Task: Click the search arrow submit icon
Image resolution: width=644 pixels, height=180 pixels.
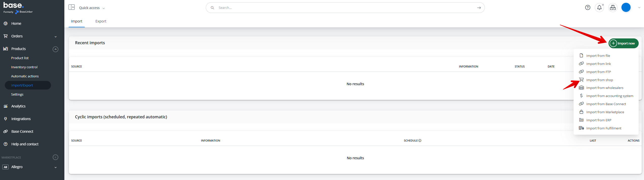Action: coord(479,8)
